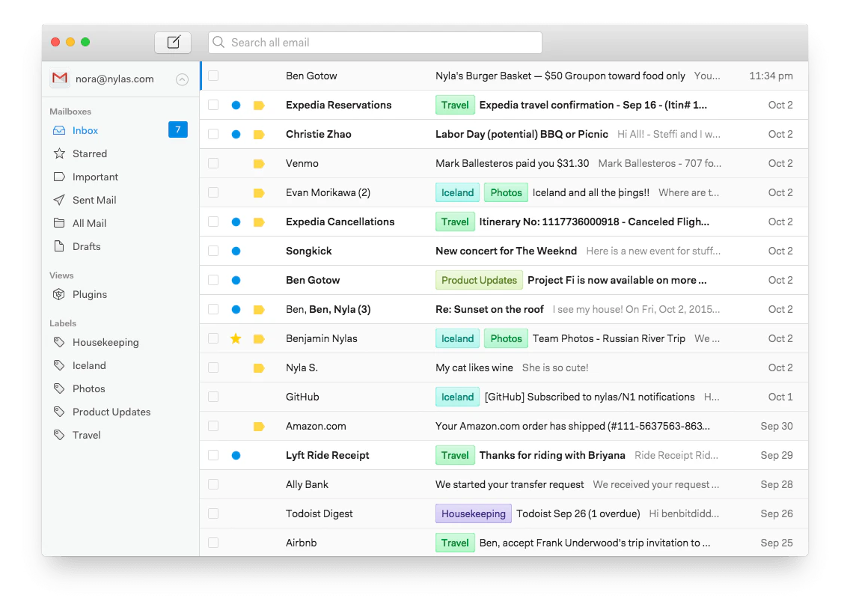Click the '11:34 pm' timestamp

771,76
